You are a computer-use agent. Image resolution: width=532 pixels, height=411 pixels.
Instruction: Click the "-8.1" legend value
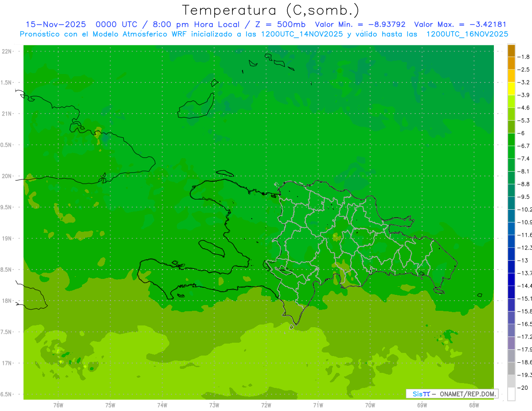point(524,171)
